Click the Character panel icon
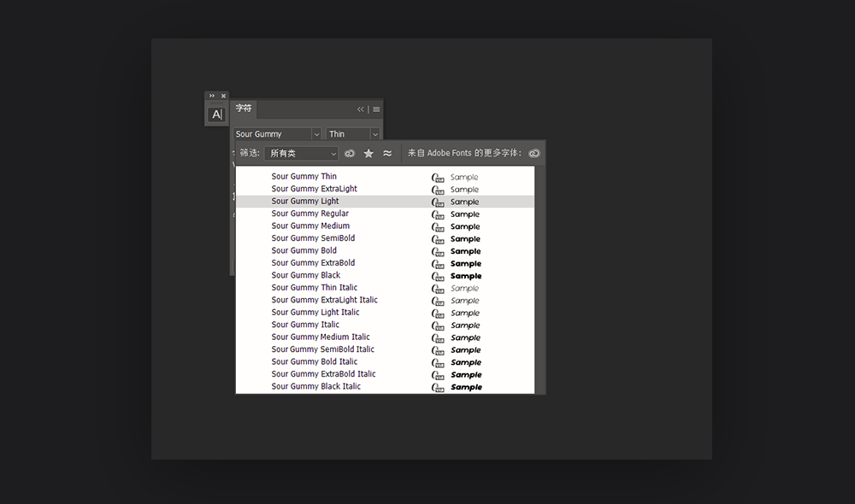Image resolution: width=855 pixels, height=504 pixels. point(217,114)
